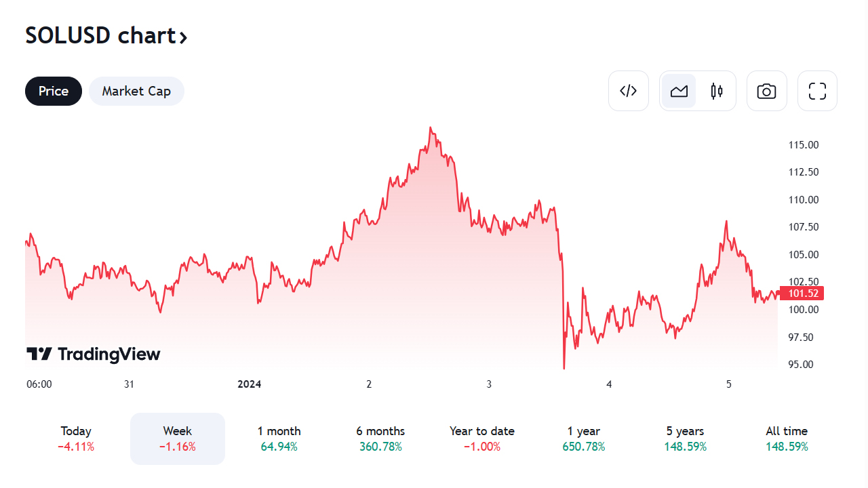Screen dimensions: 868x488
Task: Select the Today time range
Action: pyautogui.click(x=76, y=439)
